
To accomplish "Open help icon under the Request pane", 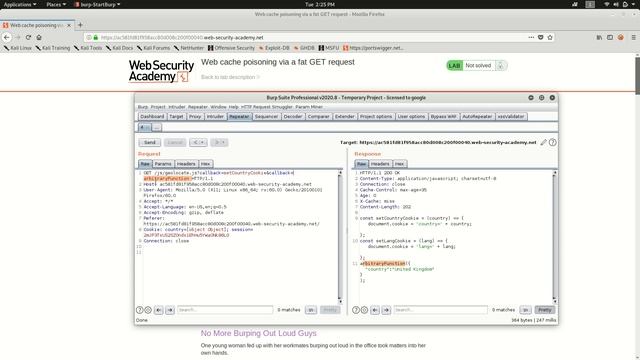I will coord(140,310).
